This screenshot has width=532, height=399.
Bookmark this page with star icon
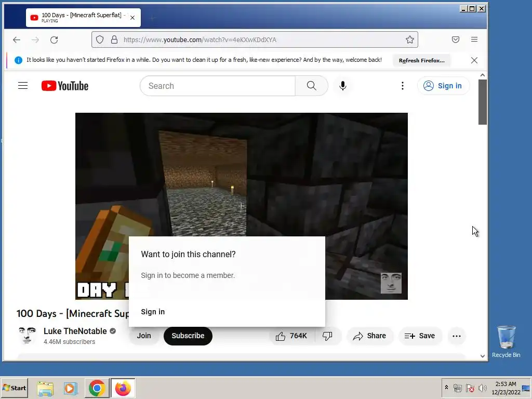[x=409, y=39]
